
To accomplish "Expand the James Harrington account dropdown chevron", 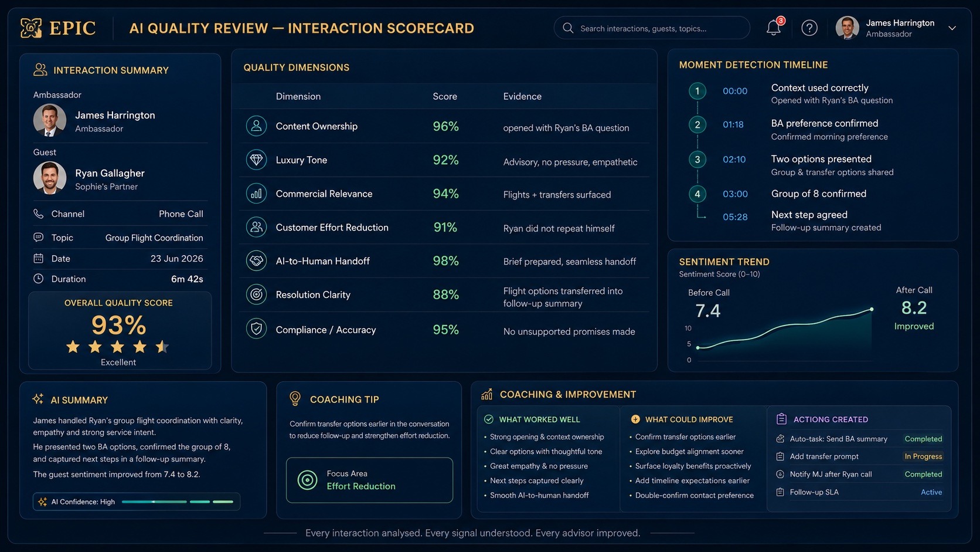I will [x=952, y=28].
